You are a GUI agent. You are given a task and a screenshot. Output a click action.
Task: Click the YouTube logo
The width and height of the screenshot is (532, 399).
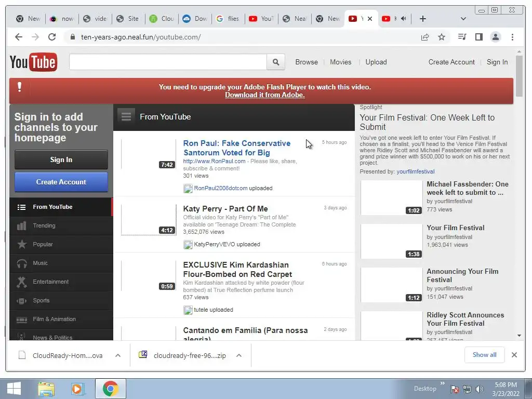point(33,62)
